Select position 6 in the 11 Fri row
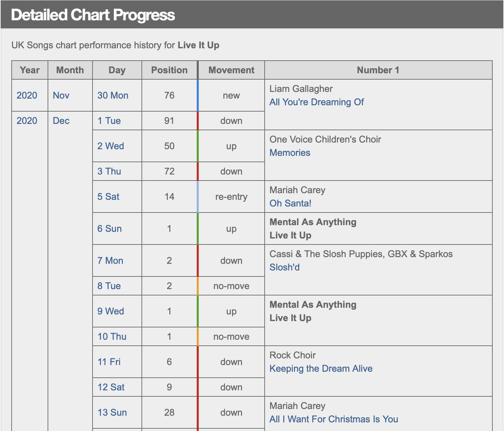The width and height of the screenshot is (504, 431). (169, 362)
